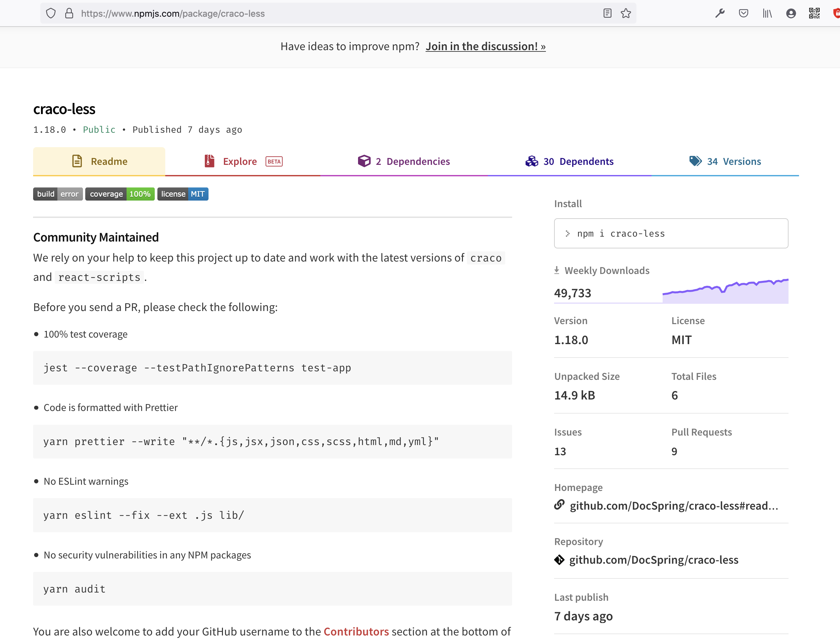This screenshot has height=643, width=840.
Task: Toggle reader view icon in address bar
Action: click(x=607, y=13)
